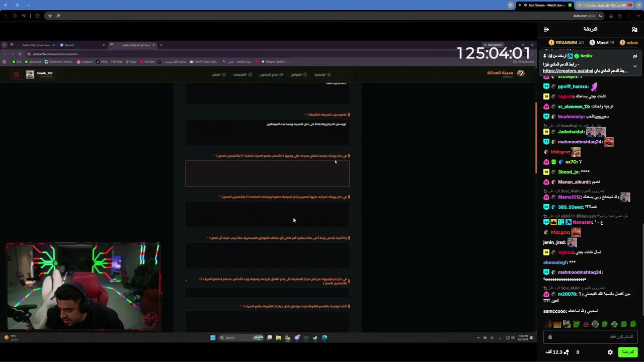Open chat settings gear icon
Screen dimensions: 644x362
click(x=610, y=352)
